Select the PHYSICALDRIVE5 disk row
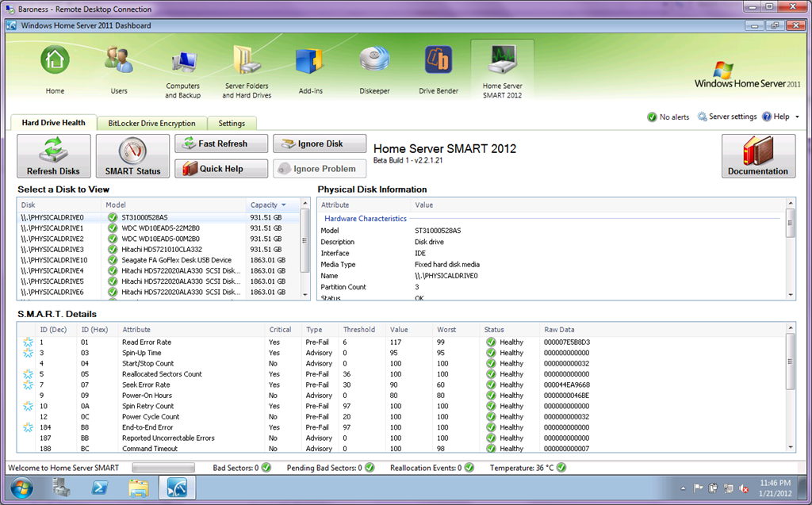Image resolution: width=812 pixels, height=505 pixels. [159, 281]
